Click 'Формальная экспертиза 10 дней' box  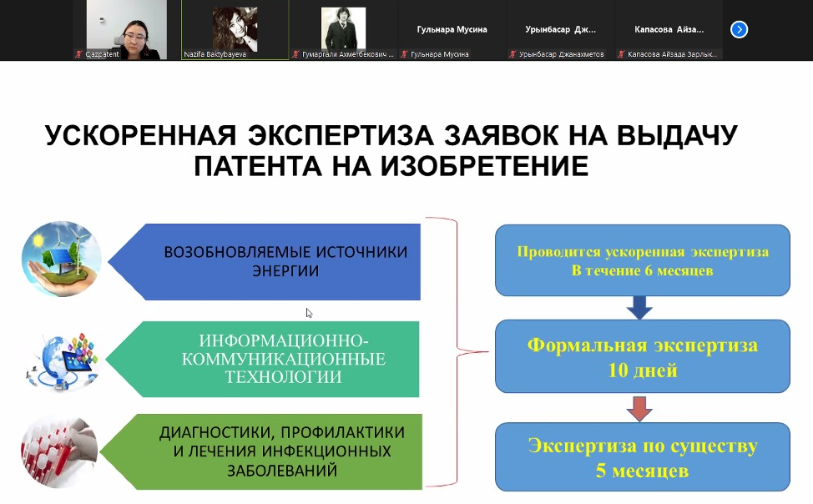[642, 357]
